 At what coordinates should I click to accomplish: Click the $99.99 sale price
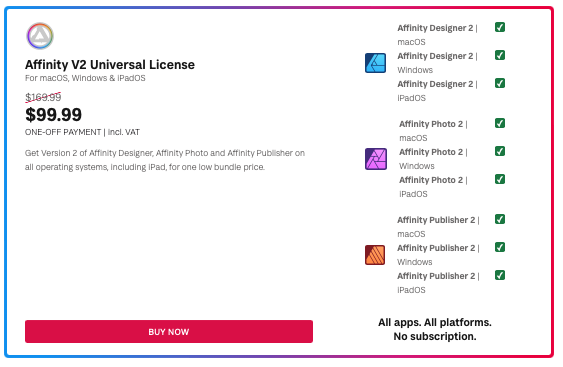(53, 115)
